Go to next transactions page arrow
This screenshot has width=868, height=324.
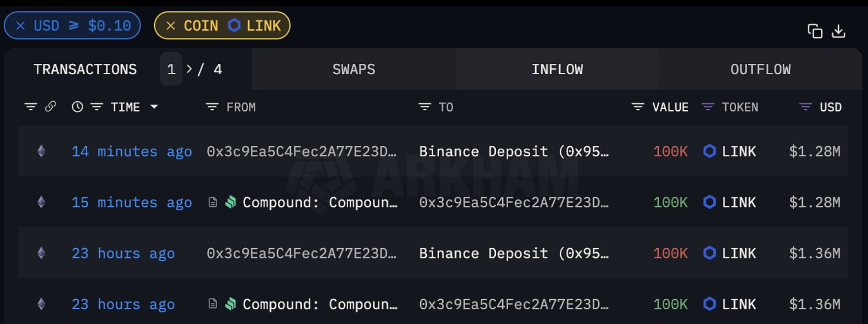(x=189, y=69)
